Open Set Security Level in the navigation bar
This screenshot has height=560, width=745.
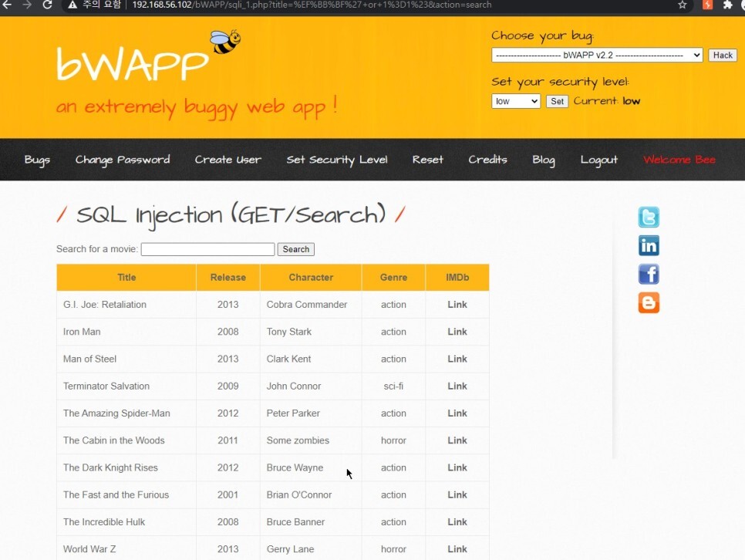337,160
